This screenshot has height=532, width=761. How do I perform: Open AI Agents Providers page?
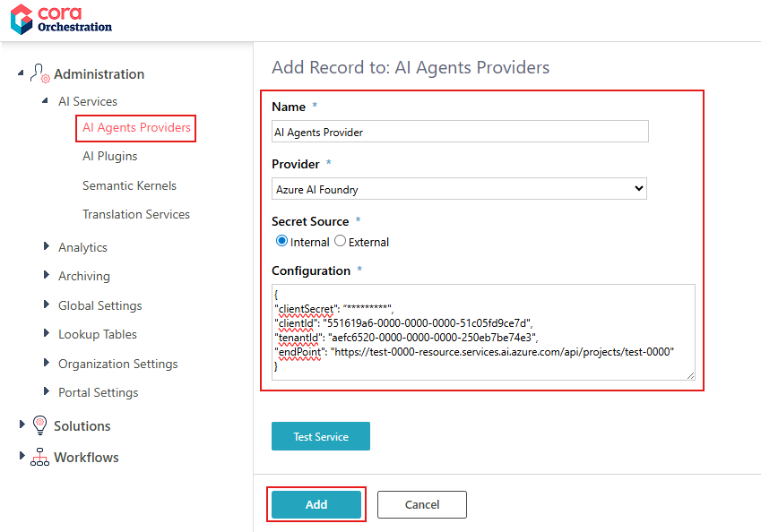[x=136, y=128]
